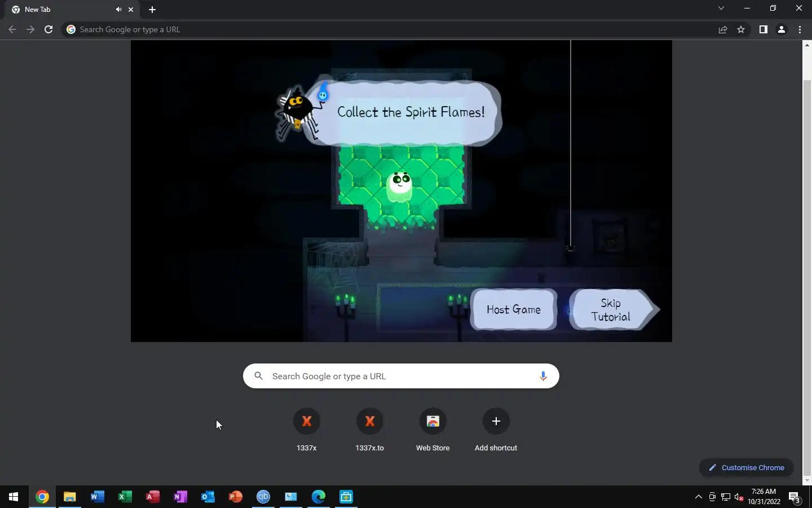Open the Chrome side panel
The height and width of the screenshot is (508, 812).
coord(763,29)
